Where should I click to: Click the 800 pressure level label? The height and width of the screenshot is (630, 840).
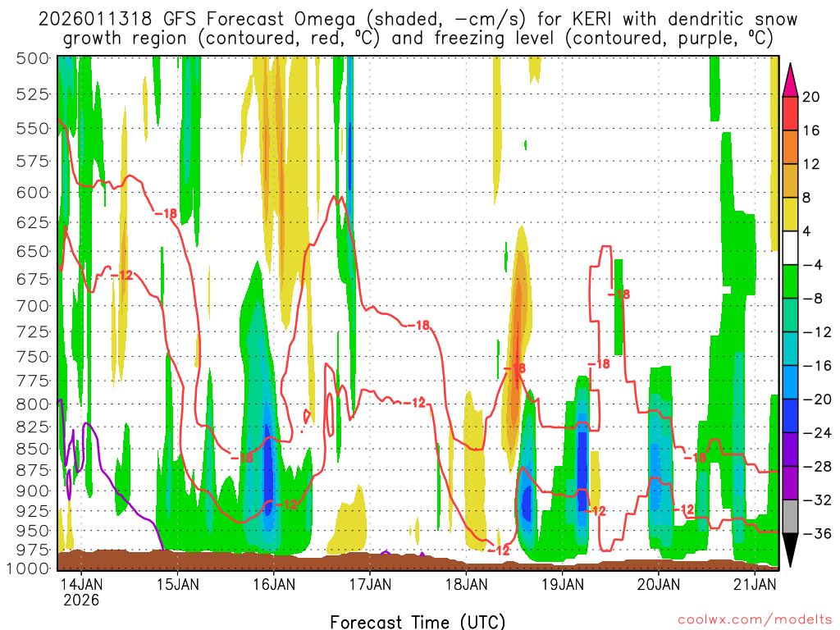tap(33, 404)
